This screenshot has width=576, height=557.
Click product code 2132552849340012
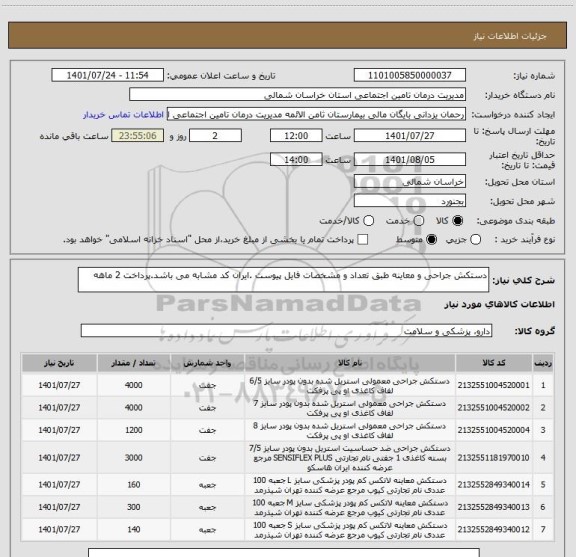(x=494, y=530)
